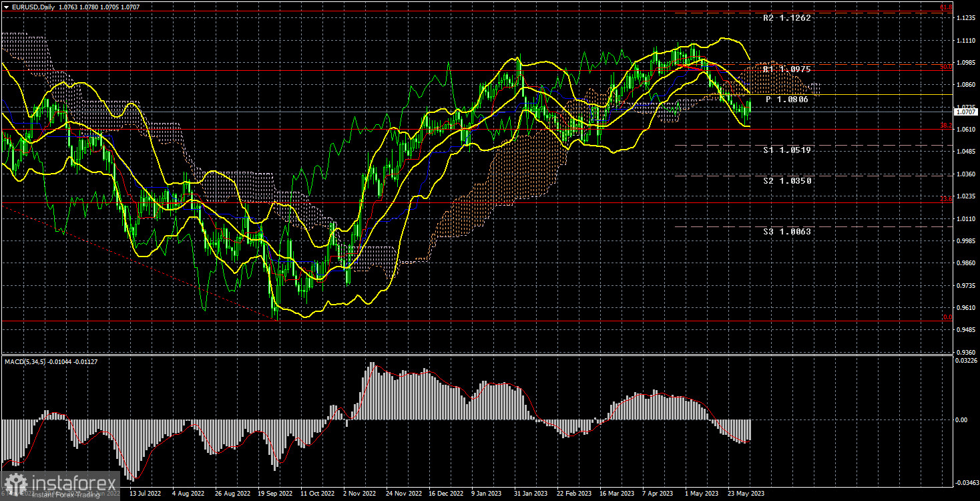This screenshot has width=980, height=501.
Task: Click the S2 1.0350 support label
Action: 788,181
